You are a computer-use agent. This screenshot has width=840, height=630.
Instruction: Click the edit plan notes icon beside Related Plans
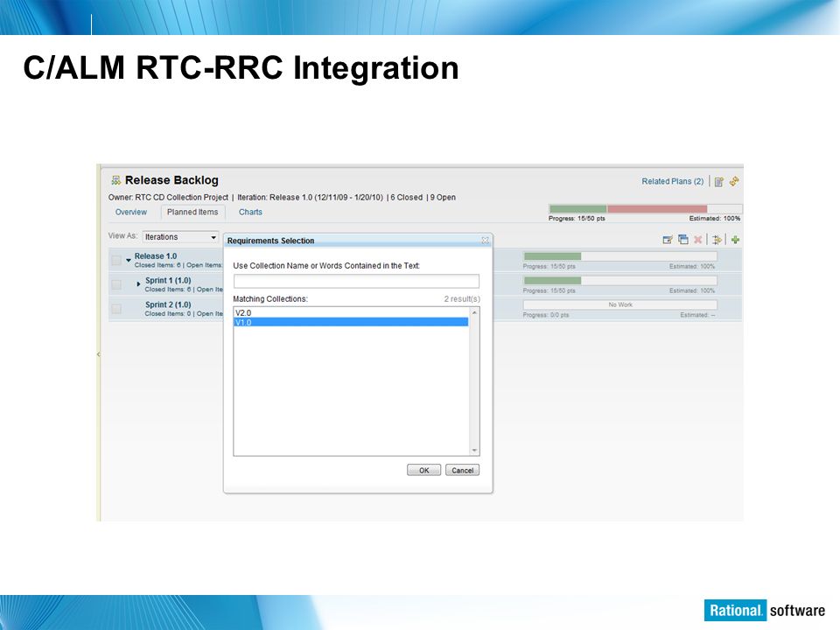coord(719,182)
